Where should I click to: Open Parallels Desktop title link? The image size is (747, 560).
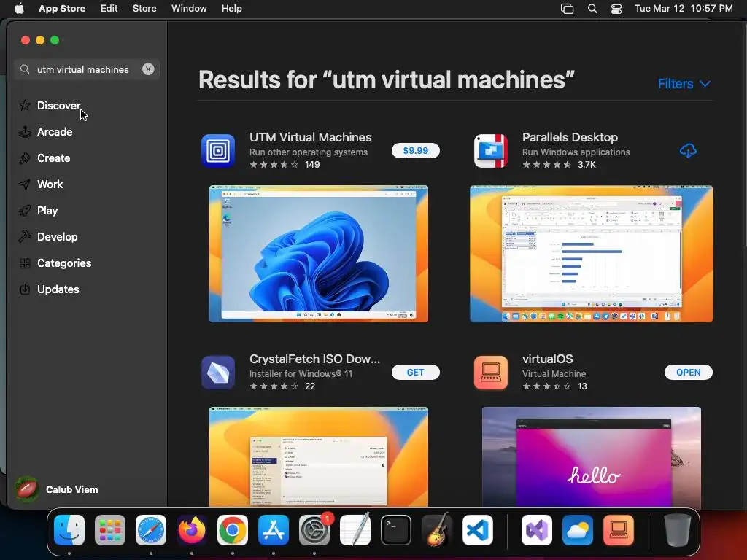(570, 137)
